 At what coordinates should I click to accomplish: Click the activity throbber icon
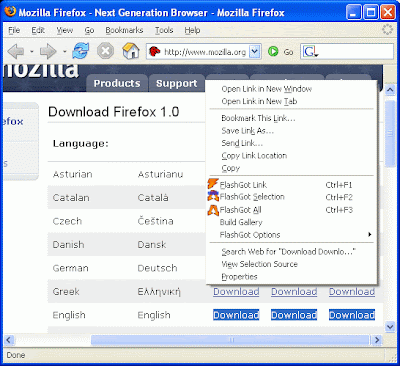pyautogui.click(x=387, y=30)
